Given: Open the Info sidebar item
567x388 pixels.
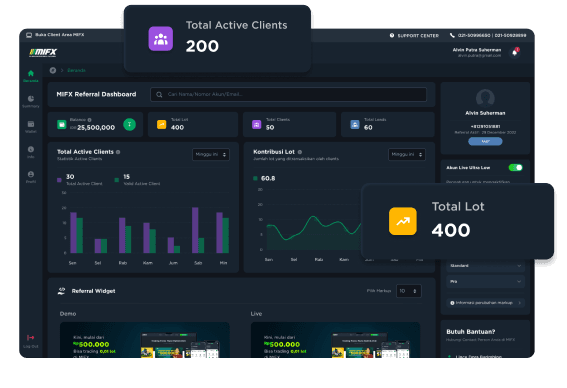Looking at the screenshot, I should point(31,152).
